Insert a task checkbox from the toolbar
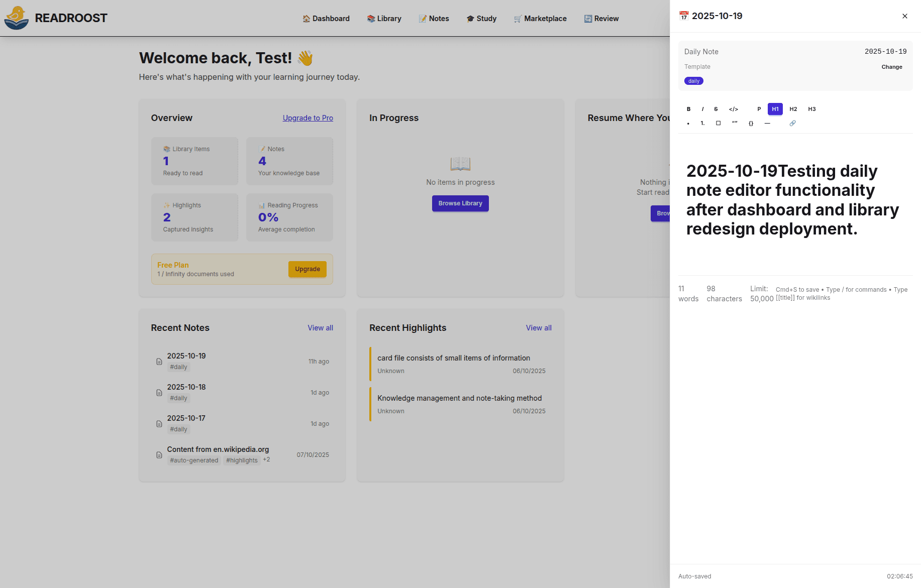The width and height of the screenshot is (921, 588). [x=718, y=123]
